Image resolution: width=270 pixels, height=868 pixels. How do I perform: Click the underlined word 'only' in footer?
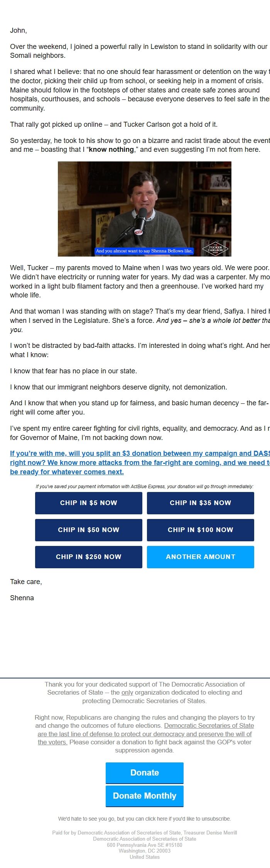(x=127, y=692)
